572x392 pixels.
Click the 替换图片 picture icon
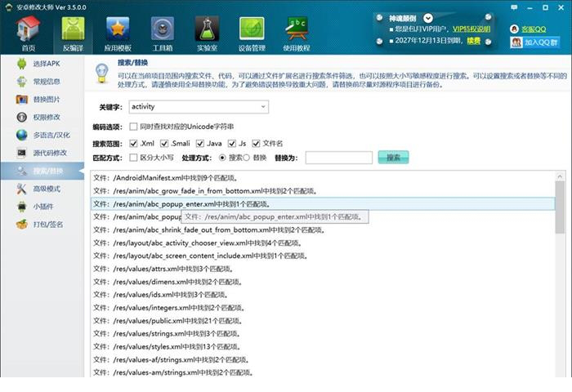21,99
